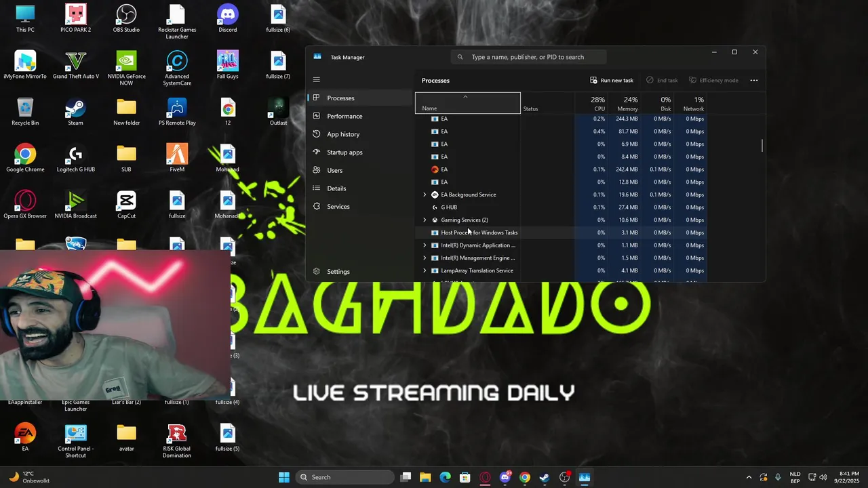This screenshot has width=868, height=488.
Task: Open Task Manager hamburger navigation menu
Action: 316,80
